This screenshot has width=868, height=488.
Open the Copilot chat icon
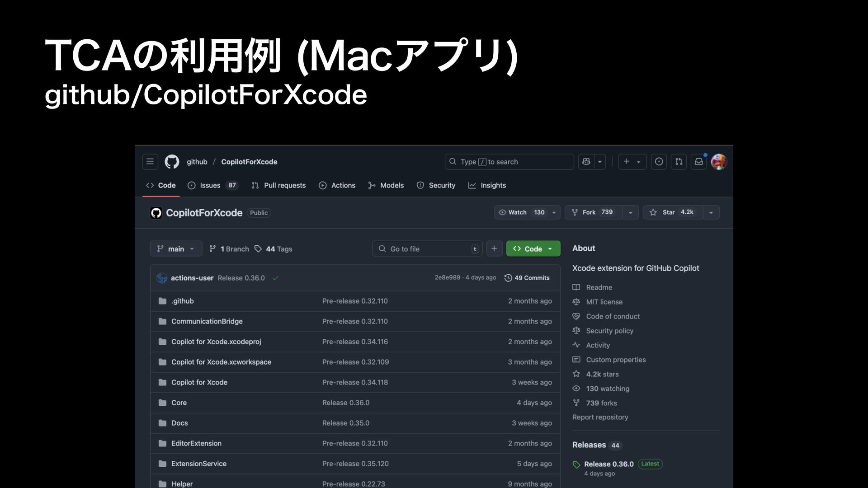coord(586,162)
